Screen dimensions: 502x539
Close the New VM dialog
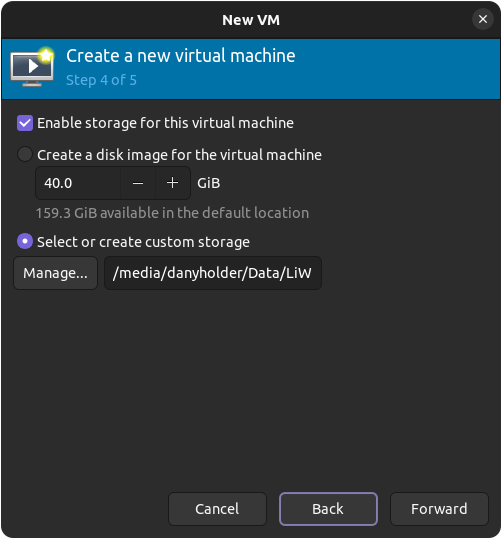coord(483,19)
